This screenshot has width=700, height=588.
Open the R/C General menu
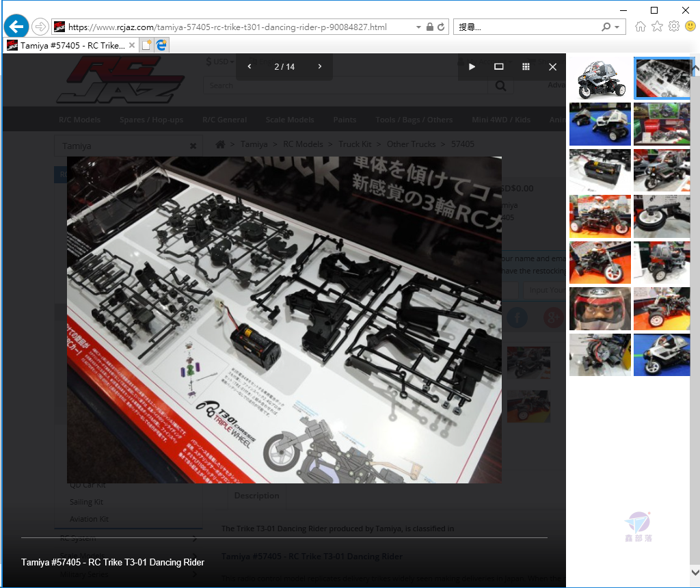click(224, 120)
